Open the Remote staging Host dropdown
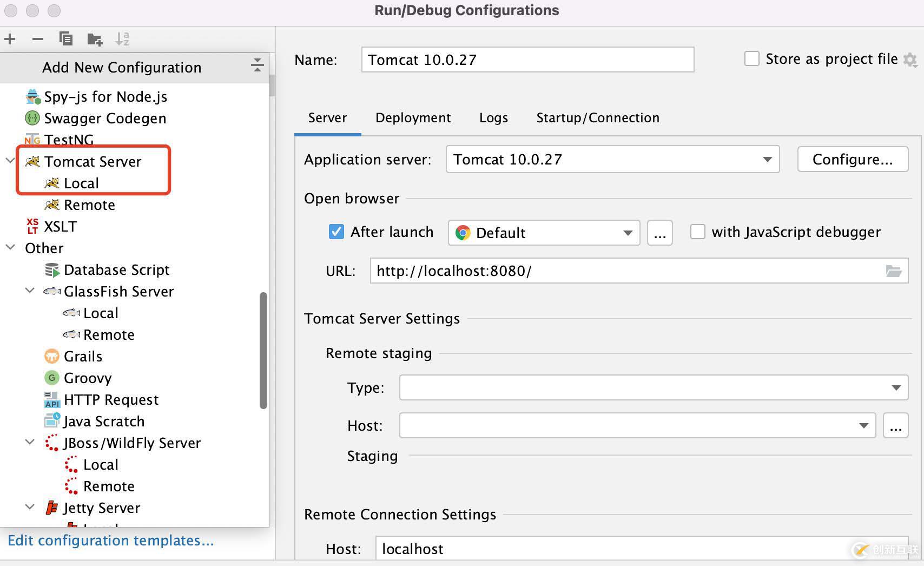This screenshot has width=924, height=566. 637,425
